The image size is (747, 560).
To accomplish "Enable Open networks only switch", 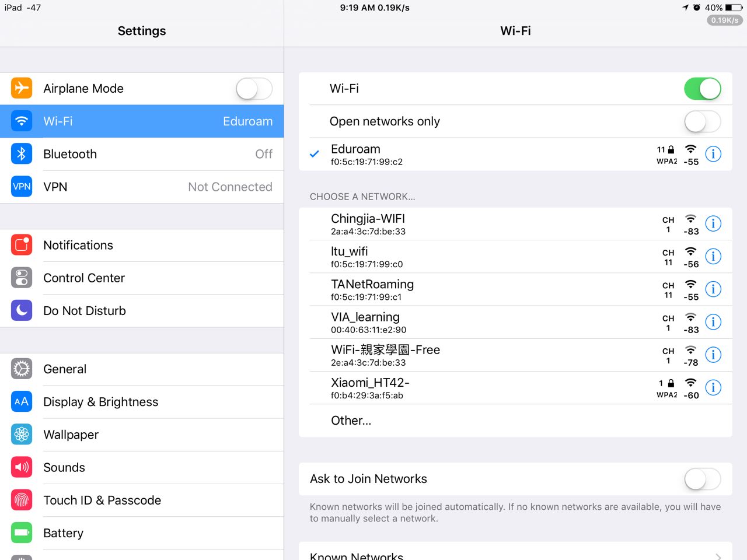I will pyautogui.click(x=703, y=121).
